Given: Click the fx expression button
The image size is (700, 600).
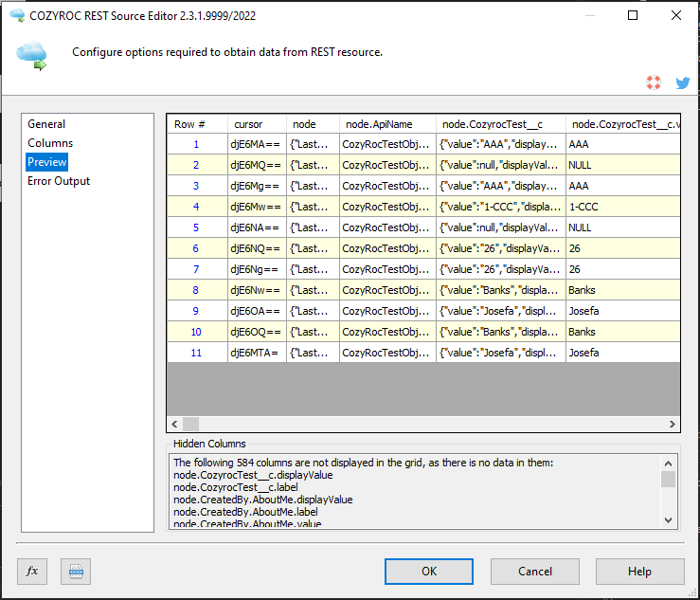Looking at the screenshot, I should pos(32,572).
